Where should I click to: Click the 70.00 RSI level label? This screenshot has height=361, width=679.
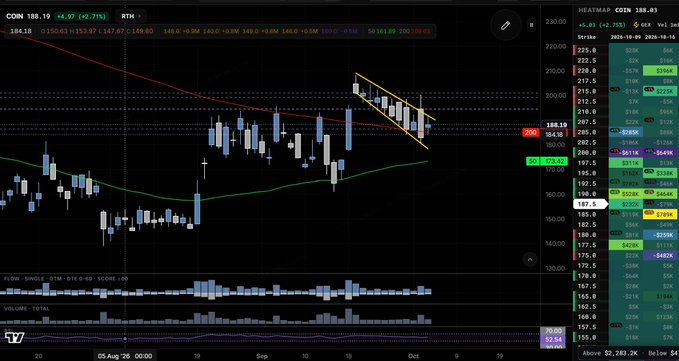pos(552,331)
